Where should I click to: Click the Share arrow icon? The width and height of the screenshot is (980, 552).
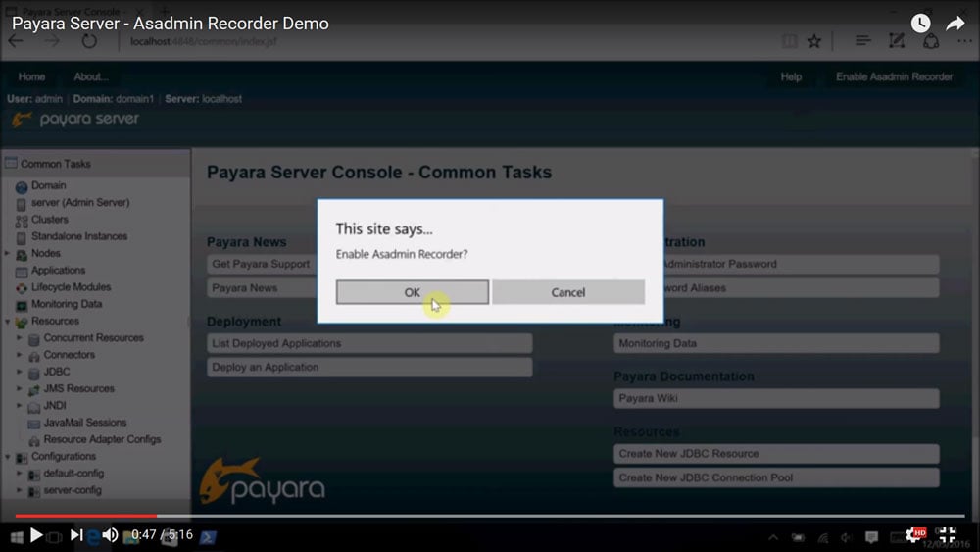(955, 24)
